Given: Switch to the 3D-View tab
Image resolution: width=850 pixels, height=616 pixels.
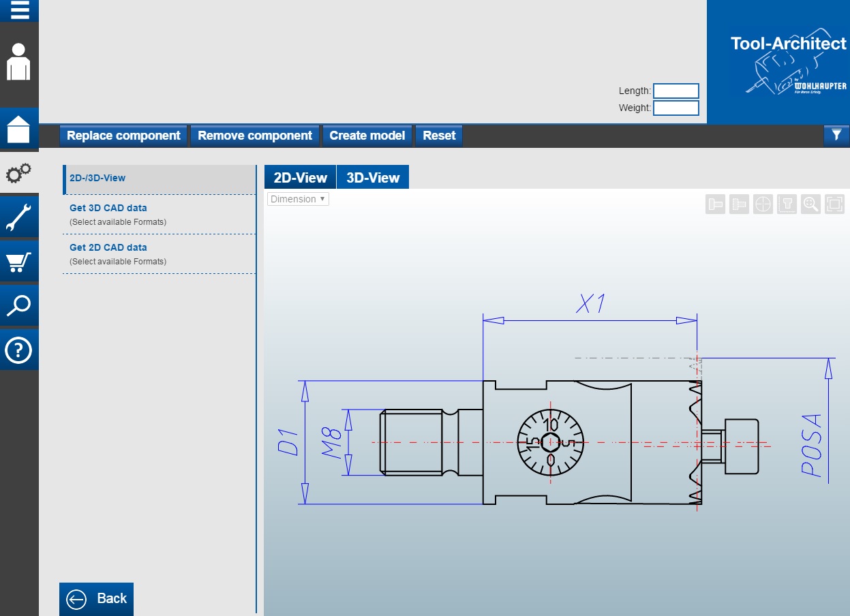Looking at the screenshot, I should pyautogui.click(x=373, y=178).
